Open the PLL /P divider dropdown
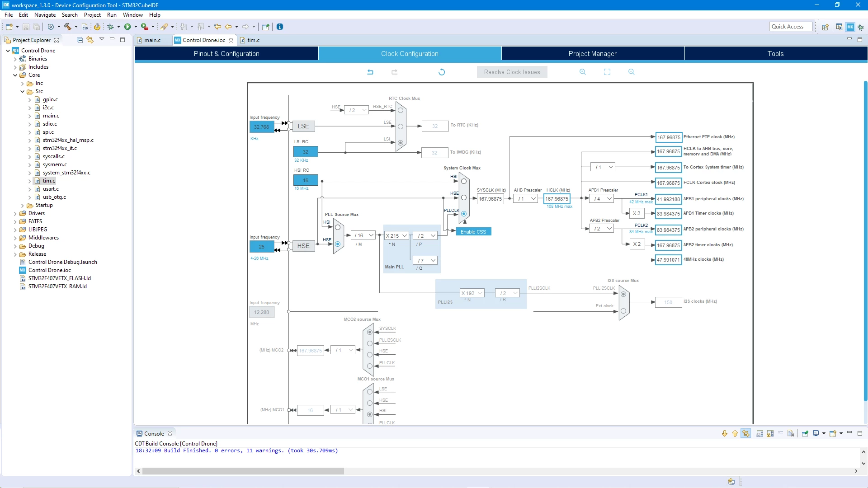This screenshot has width=868, height=488. (425, 236)
